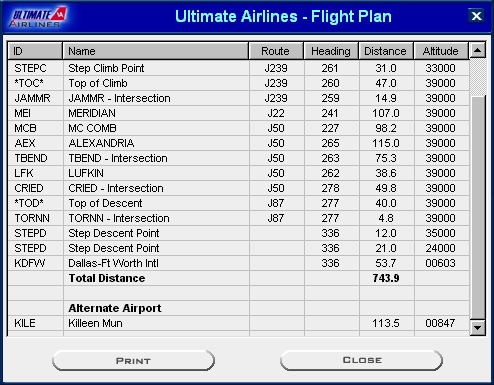Image resolution: width=494 pixels, height=385 pixels.
Task: Select the Killeen Mun alternate airport row
Action: coord(238,323)
